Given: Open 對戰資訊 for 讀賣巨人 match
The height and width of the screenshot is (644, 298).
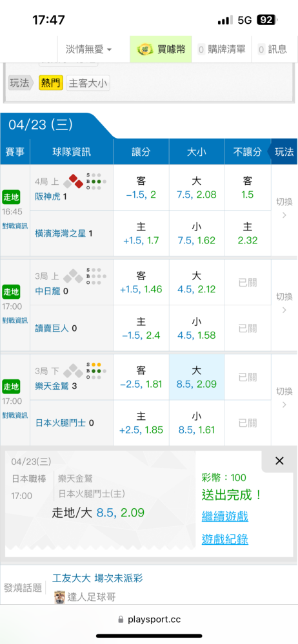Looking at the screenshot, I should pos(15,320).
